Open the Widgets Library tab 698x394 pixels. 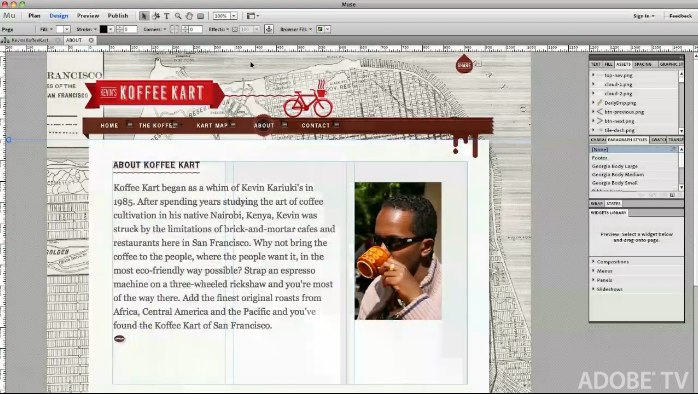point(608,213)
